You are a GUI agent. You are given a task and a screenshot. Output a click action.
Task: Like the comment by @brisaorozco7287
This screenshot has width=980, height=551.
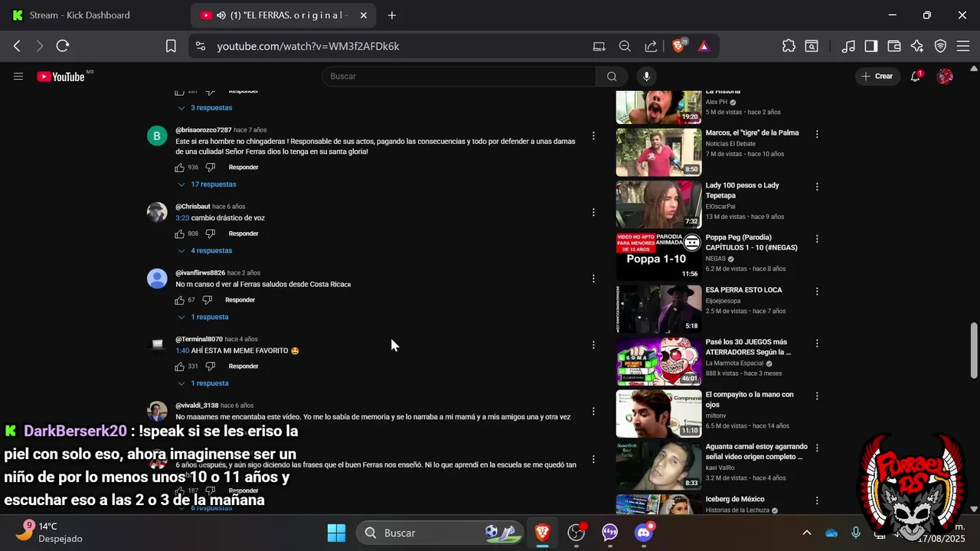179,167
